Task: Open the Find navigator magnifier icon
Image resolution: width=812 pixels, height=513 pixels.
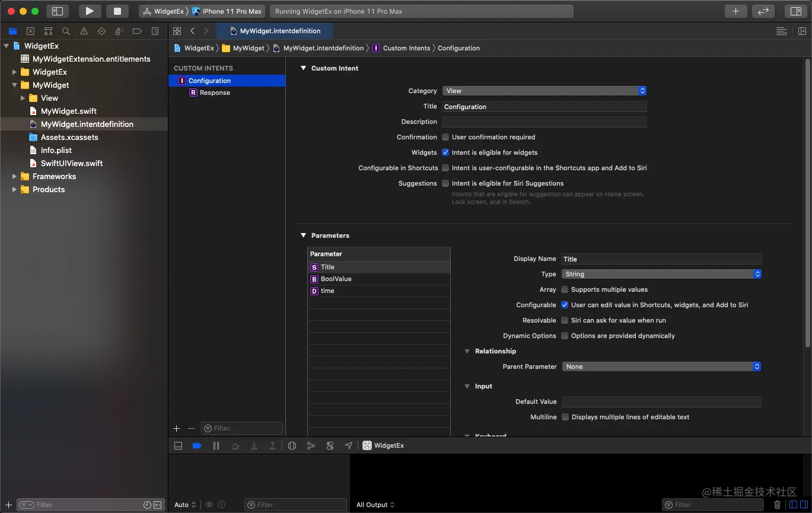Action: [x=66, y=31]
